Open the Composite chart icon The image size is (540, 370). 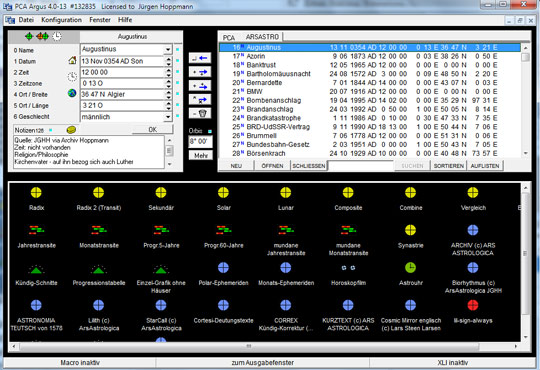pos(348,193)
